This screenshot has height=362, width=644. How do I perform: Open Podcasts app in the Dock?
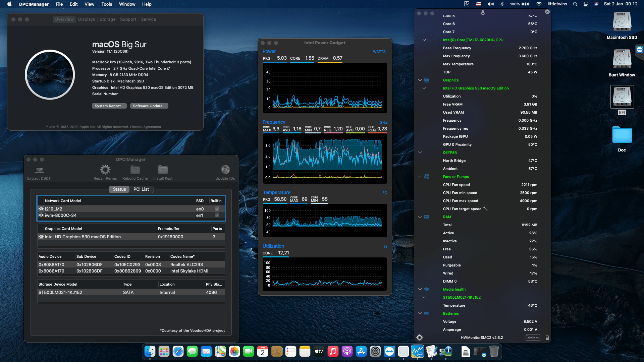(347, 351)
